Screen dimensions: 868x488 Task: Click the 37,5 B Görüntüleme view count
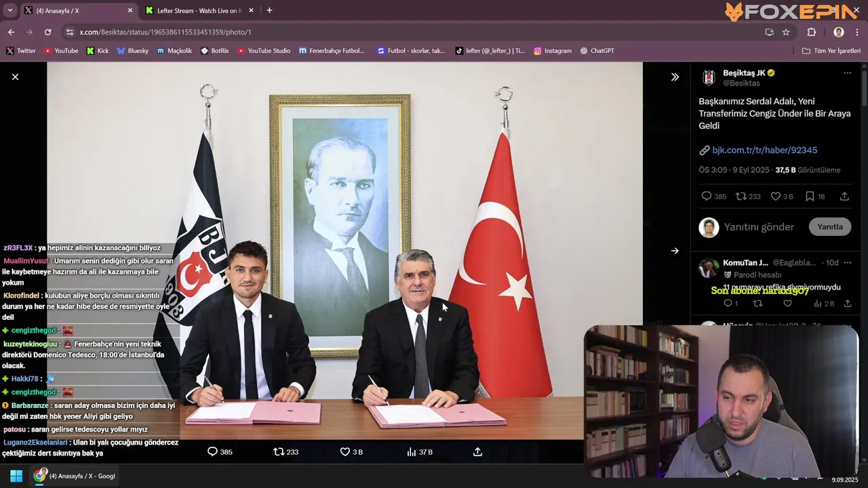pos(808,170)
